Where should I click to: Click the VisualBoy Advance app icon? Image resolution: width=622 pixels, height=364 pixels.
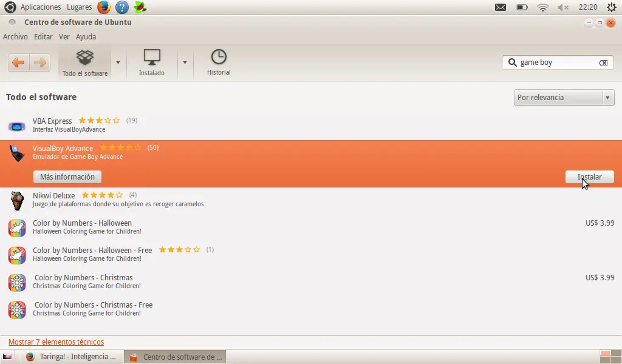(17, 153)
